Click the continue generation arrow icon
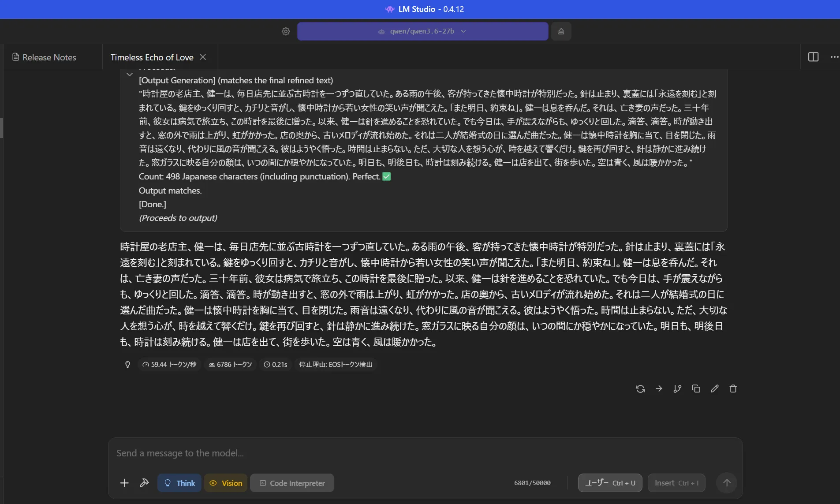This screenshot has width=840, height=504. click(659, 388)
